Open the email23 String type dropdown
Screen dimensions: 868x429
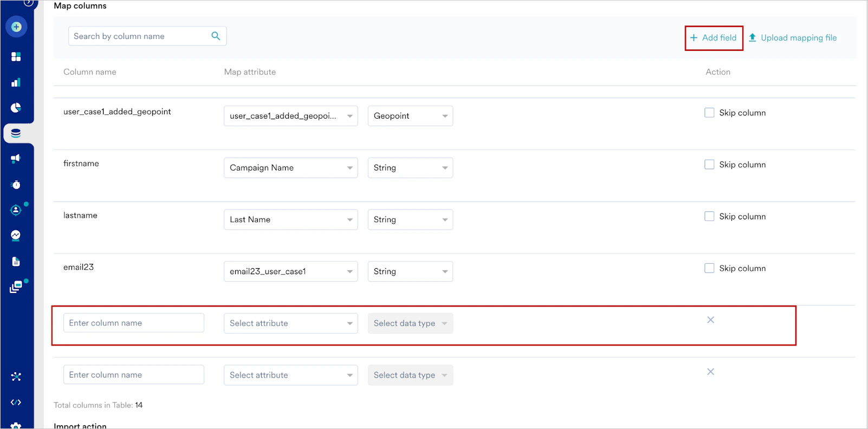click(410, 271)
